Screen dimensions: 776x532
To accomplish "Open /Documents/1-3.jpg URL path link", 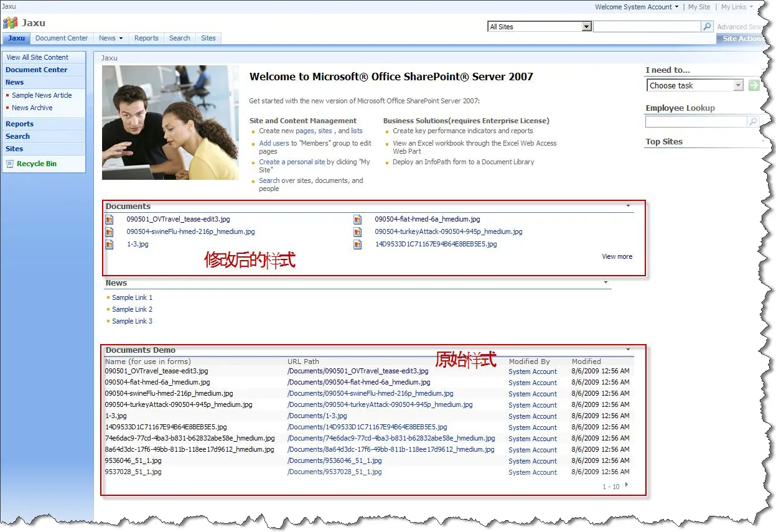I will 317,416.
